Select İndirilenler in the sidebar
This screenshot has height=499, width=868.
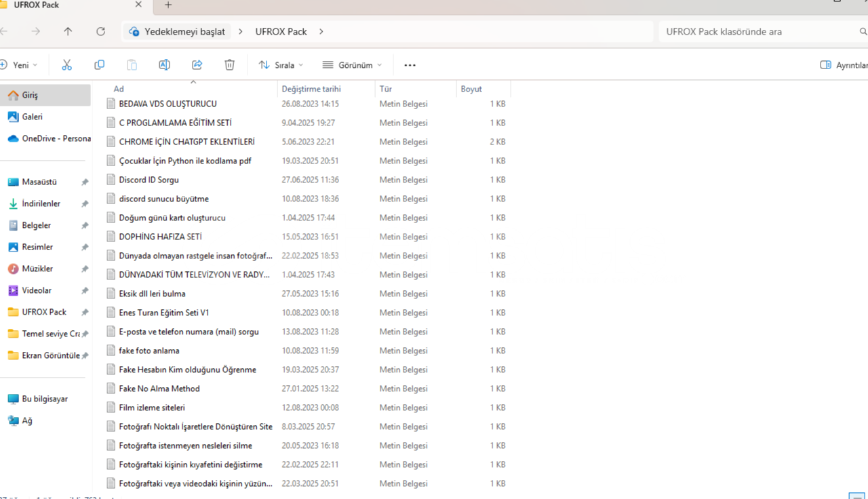[x=41, y=203]
